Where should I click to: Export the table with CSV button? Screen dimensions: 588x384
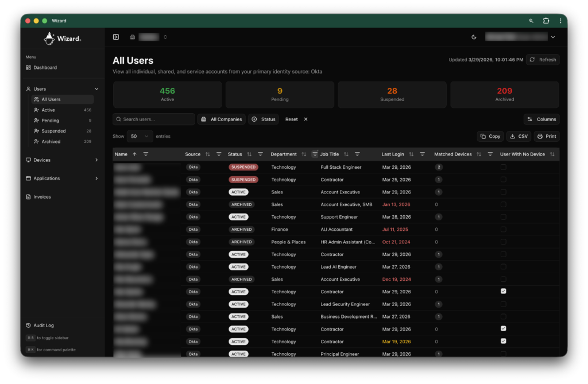click(x=519, y=137)
